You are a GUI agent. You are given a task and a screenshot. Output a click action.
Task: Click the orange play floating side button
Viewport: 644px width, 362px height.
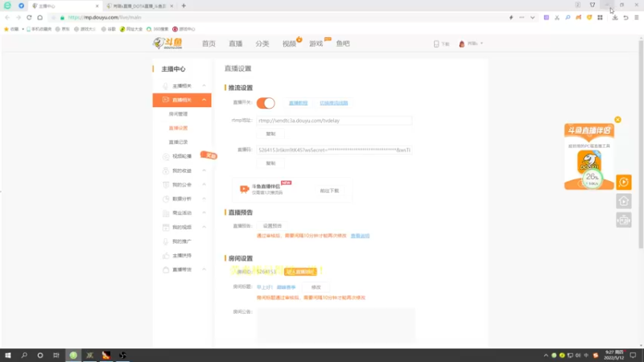(624, 183)
